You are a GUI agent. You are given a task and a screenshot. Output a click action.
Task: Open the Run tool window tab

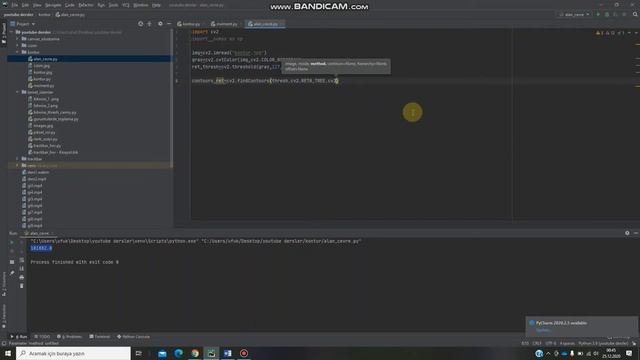(x=18, y=337)
